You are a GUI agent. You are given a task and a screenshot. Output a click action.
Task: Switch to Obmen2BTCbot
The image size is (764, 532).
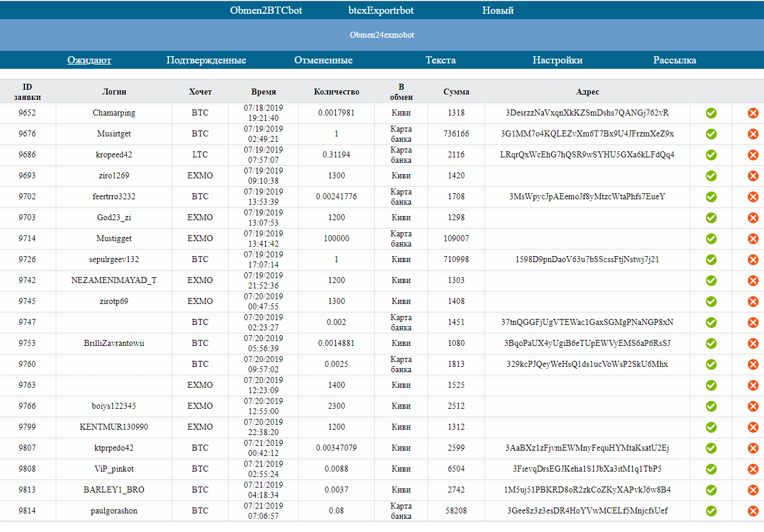[266, 10]
